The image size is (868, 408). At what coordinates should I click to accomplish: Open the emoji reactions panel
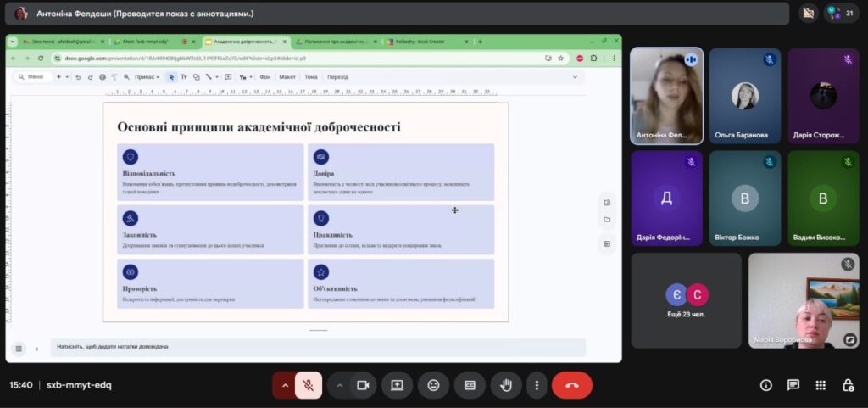433,385
